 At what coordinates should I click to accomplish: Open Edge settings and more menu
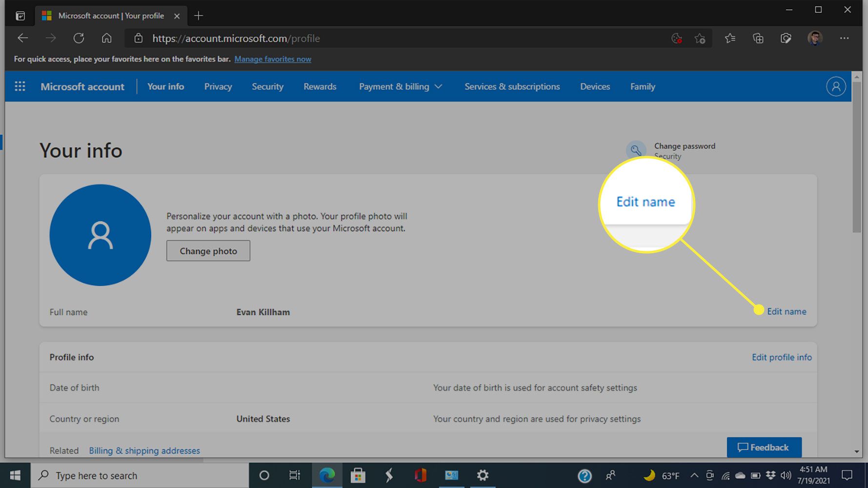844,38
